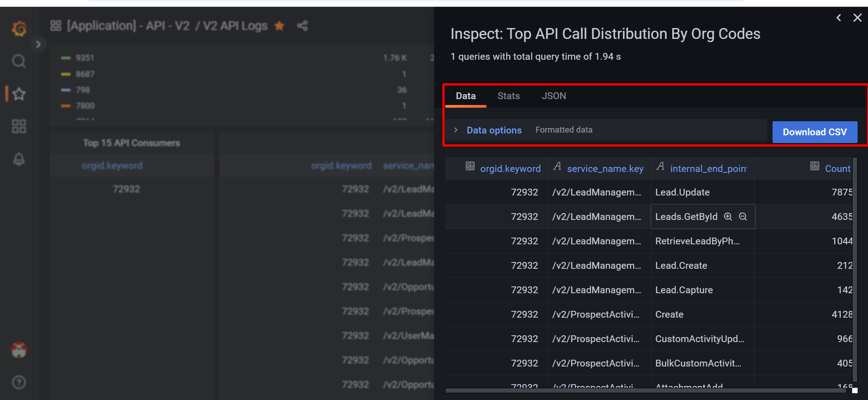The width and height of the screenshot is (868, 400).
Task: Open the help question mark icon
Action: pyautogui.click(x=19, y=383)
